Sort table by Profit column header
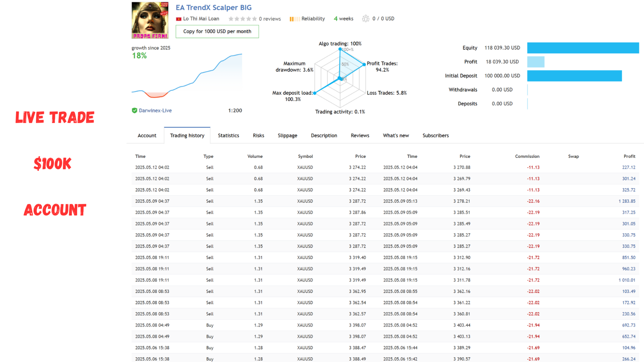Image resolution: width=644 pixels, height=362 pixels. pyautogui.click(x=629, y=156)
